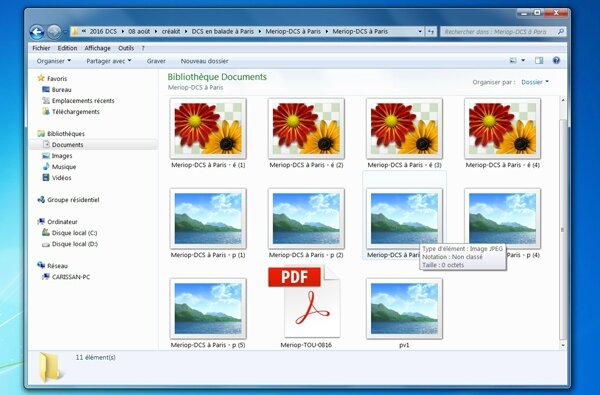The height and width of the screenshot is (395, 600).
Task: Click the vertical scrollbar thumb in file pane
Action: click(562, 229)
